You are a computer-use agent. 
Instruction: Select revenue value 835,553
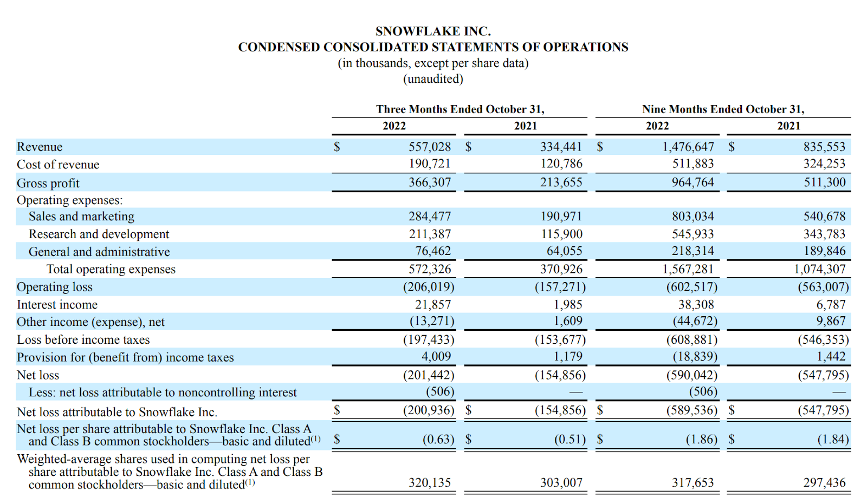(824, 147)
